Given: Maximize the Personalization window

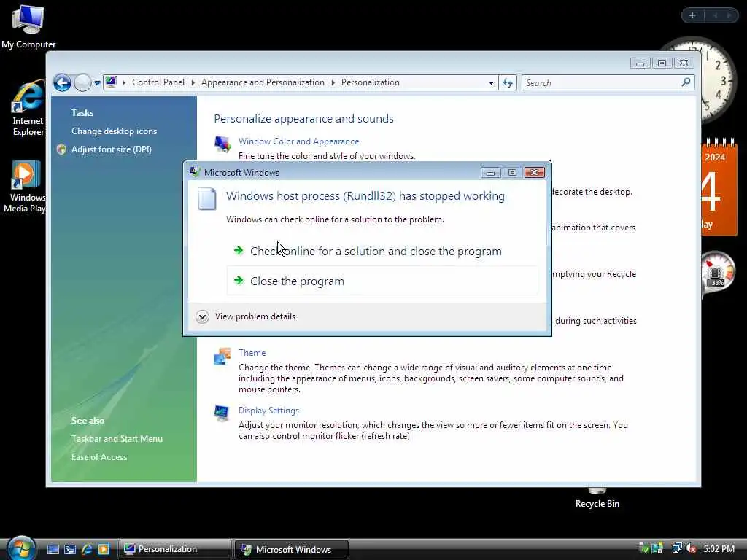Looking at the screenshot, I should click(x=662, y=63).
